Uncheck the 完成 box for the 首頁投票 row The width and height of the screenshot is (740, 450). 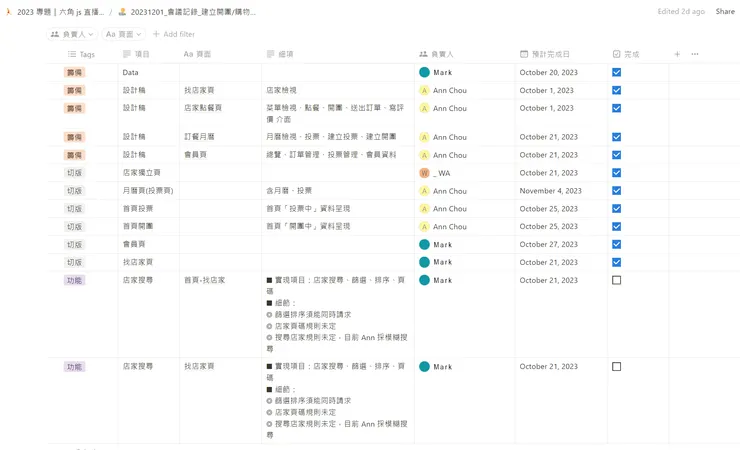[x=616, y=208]
